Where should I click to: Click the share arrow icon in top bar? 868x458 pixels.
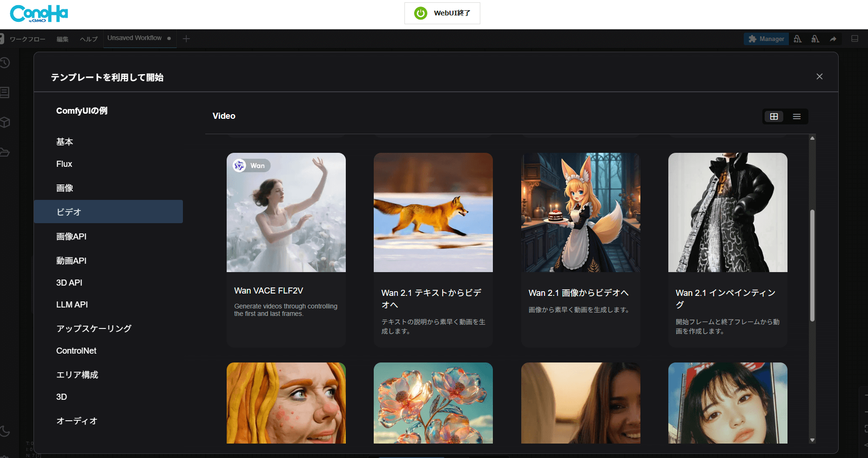click(x=833, y=39)
